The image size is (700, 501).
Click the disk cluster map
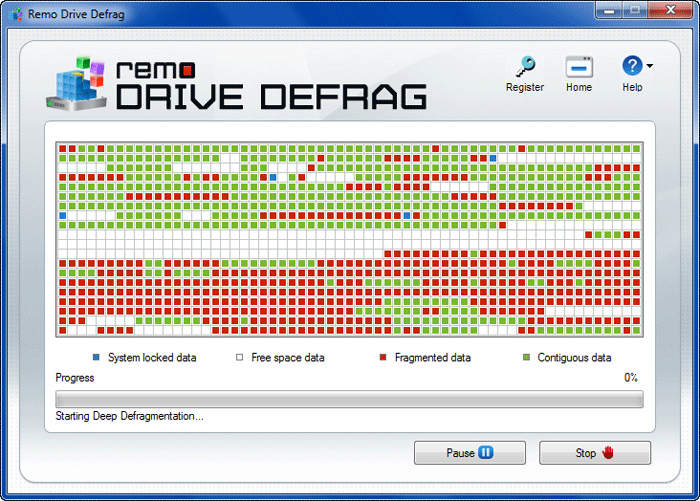[349, 239]
